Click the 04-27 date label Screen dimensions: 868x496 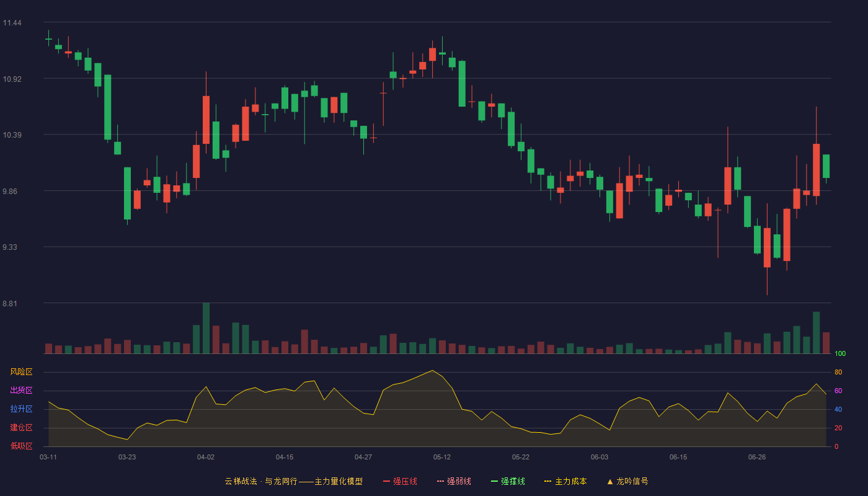(x=363, y=457)
